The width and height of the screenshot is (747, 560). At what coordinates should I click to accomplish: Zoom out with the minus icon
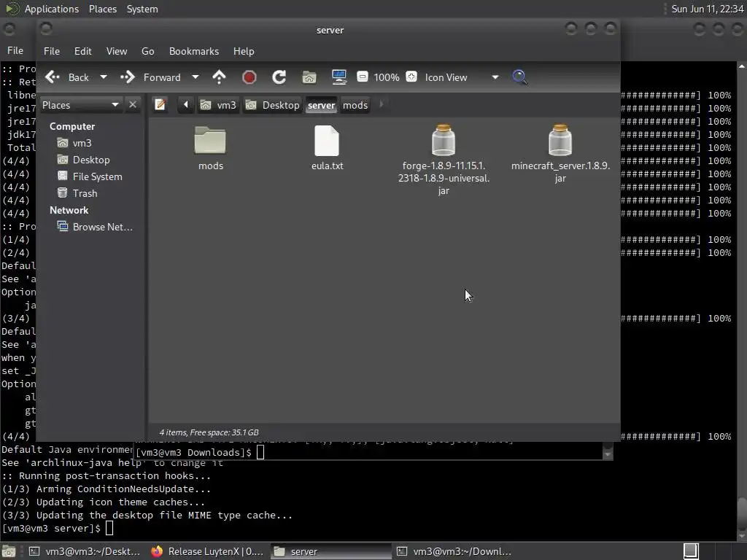(x=363, y=77)
